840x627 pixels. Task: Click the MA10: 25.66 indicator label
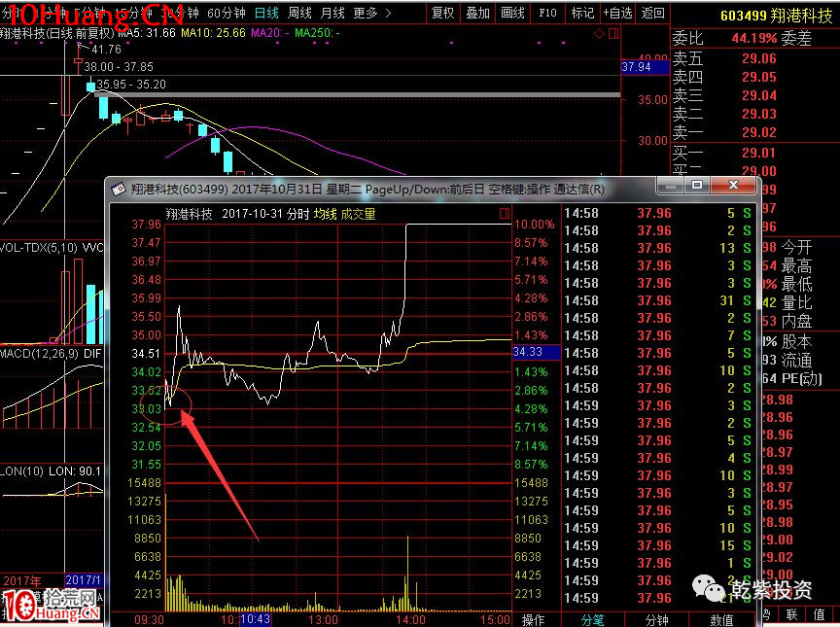(x=213, y=33)
